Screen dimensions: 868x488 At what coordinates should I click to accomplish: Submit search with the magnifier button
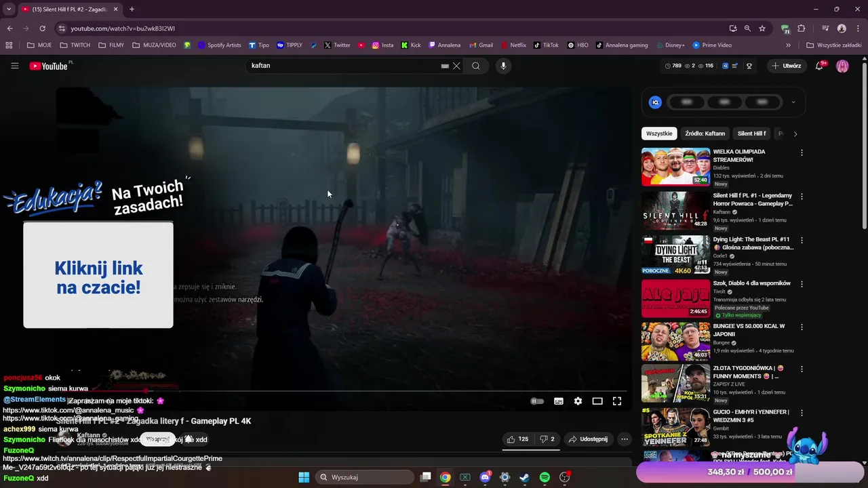tap(476, 66)
